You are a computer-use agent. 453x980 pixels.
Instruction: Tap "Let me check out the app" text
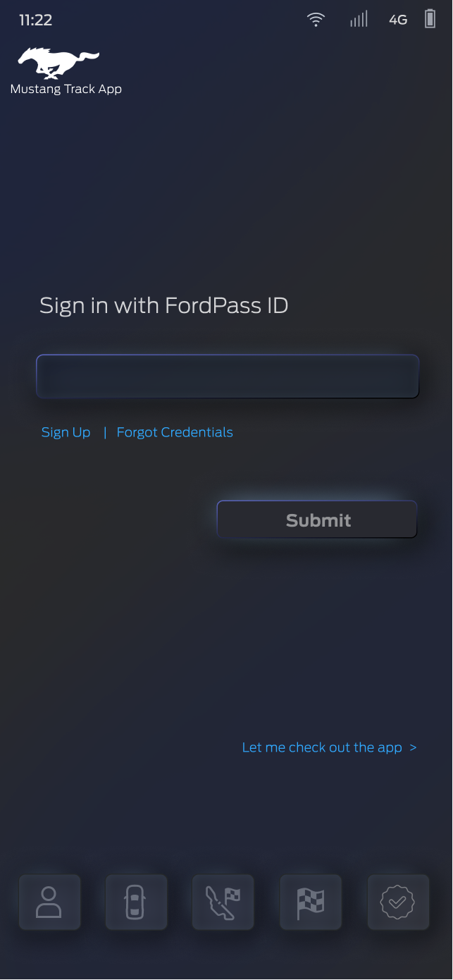322,747
